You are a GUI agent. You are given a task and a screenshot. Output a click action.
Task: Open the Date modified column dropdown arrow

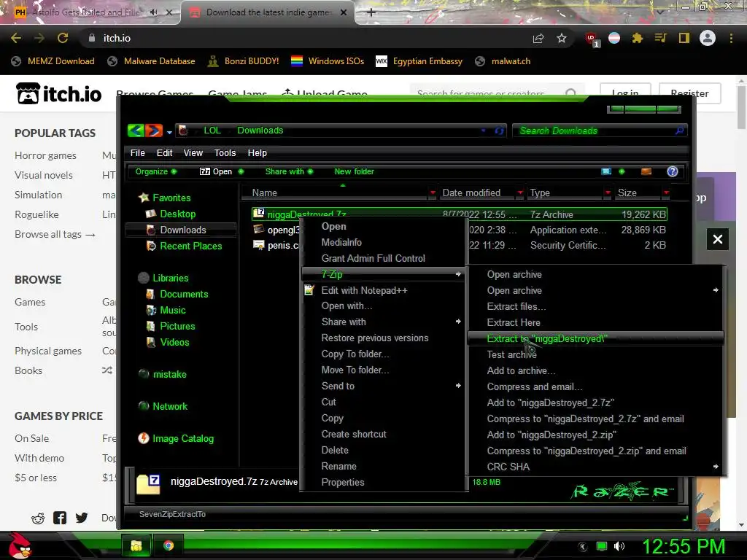520,192
